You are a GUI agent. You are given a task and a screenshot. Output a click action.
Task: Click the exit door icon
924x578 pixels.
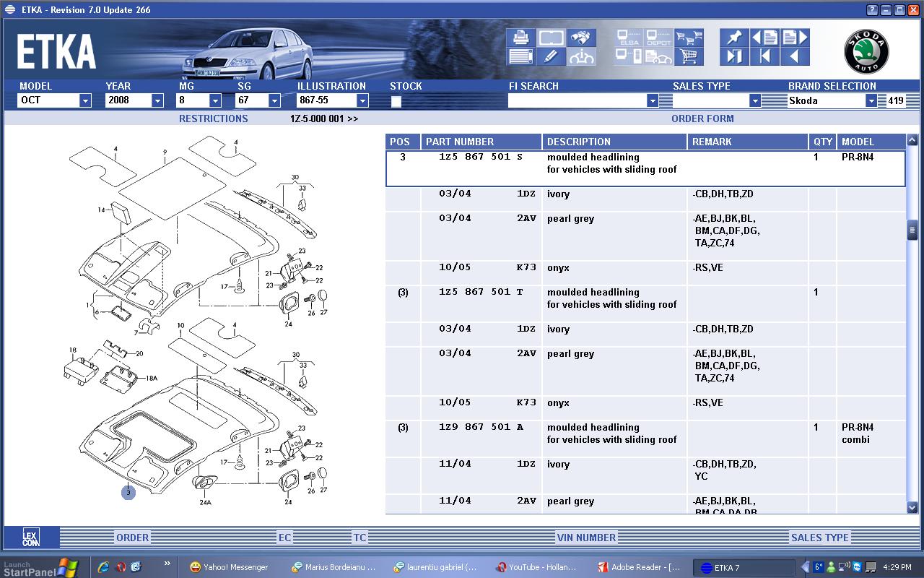[x=734, y=56]
